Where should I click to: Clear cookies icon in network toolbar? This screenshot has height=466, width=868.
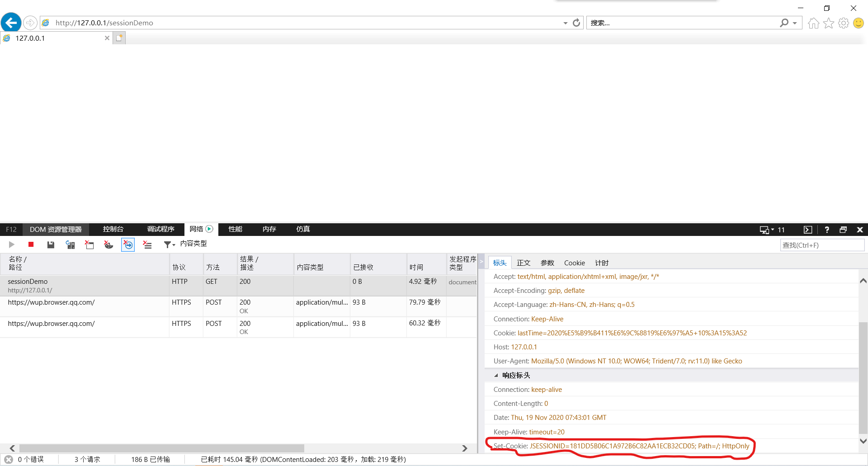tap(108, 245)
